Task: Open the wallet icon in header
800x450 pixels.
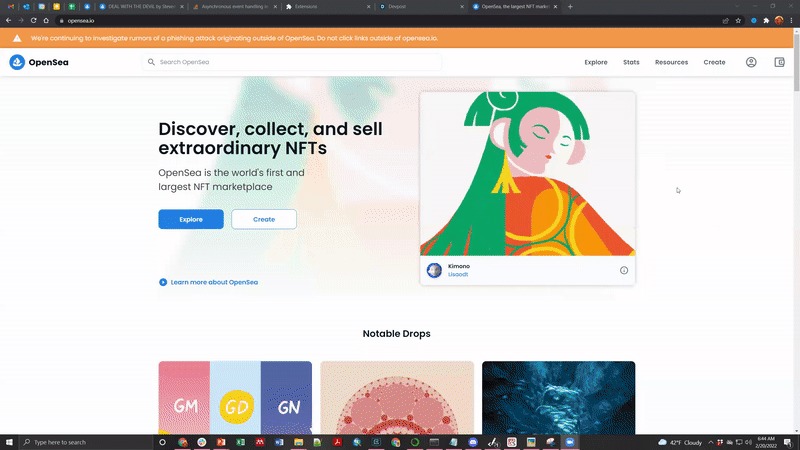Action: (x=779, y=62)
